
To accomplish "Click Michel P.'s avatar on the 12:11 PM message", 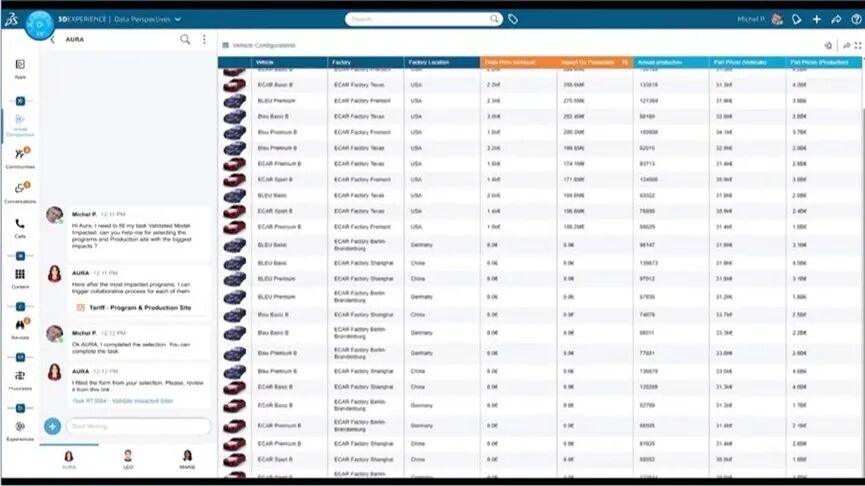I will (x=55, y=215).
